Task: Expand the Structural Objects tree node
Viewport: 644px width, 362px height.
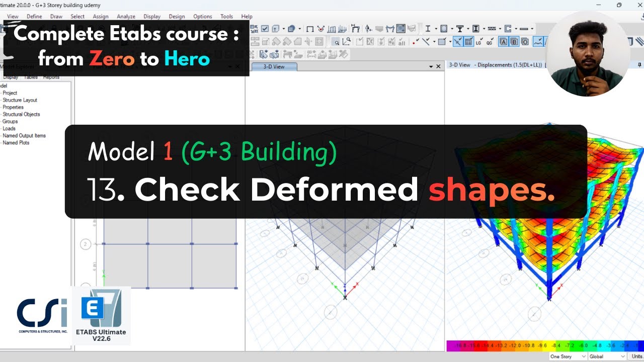Action: point(21,114)
